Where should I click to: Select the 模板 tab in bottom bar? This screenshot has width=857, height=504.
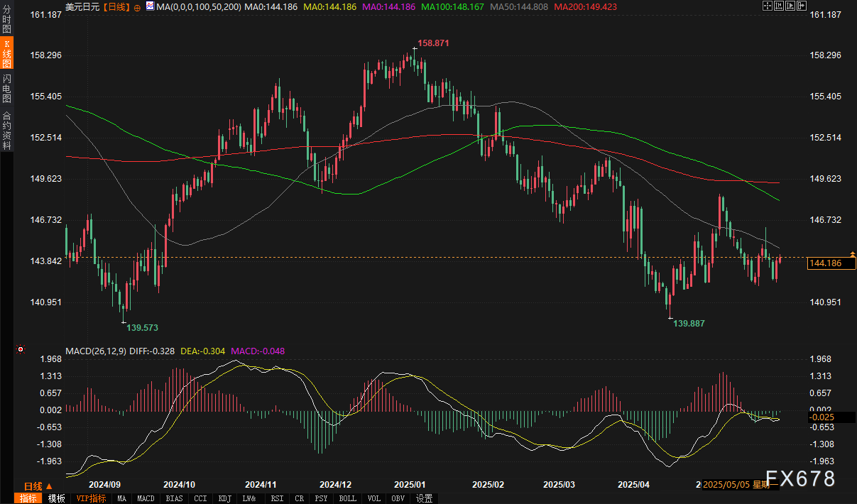click(57, 498)
